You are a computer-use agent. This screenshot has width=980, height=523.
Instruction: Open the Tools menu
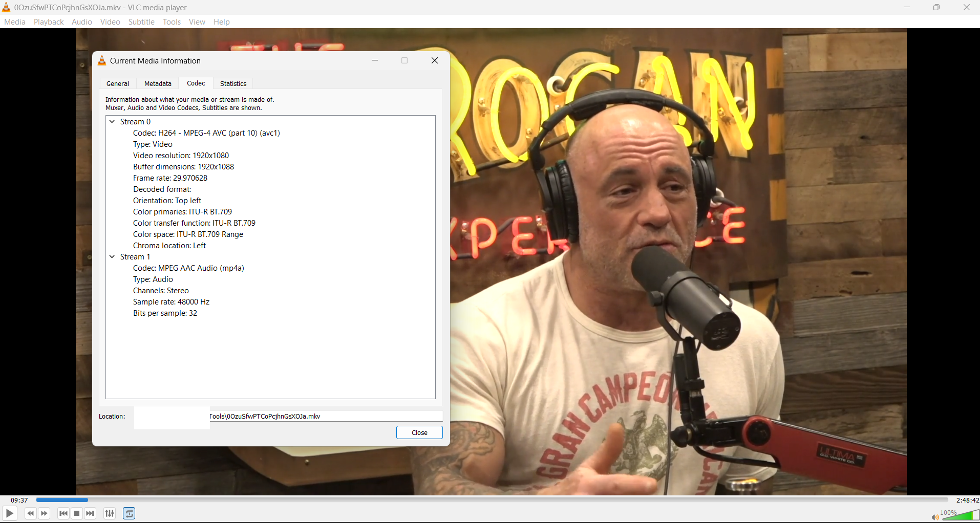tap(172, 21)
